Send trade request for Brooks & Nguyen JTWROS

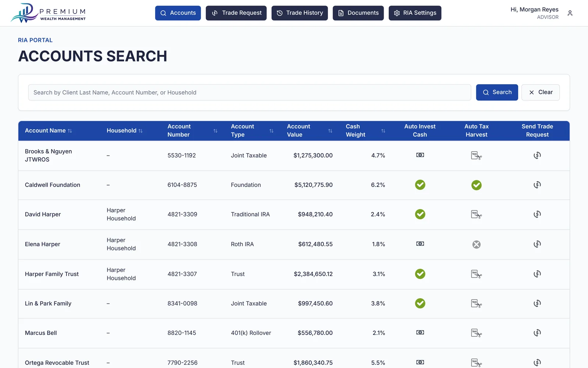(537, 155)
